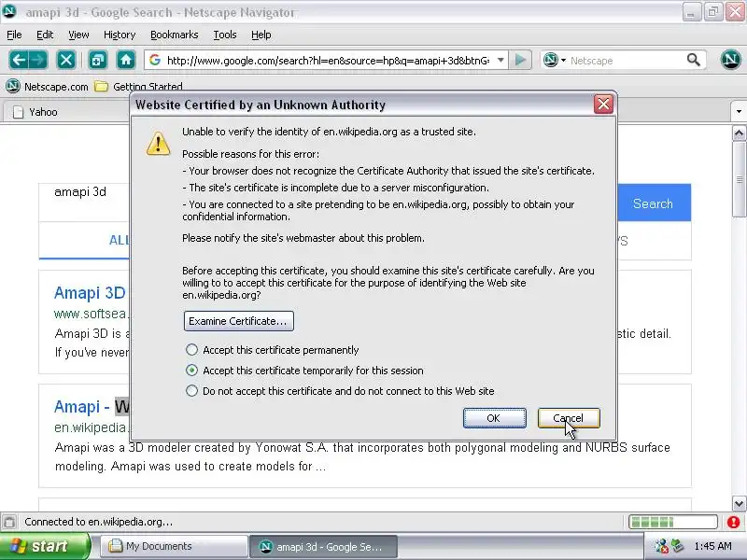The height and width of the screenshot is (560, 747).
Task: Click the red security alert status icon
Action: pos(734,522)
